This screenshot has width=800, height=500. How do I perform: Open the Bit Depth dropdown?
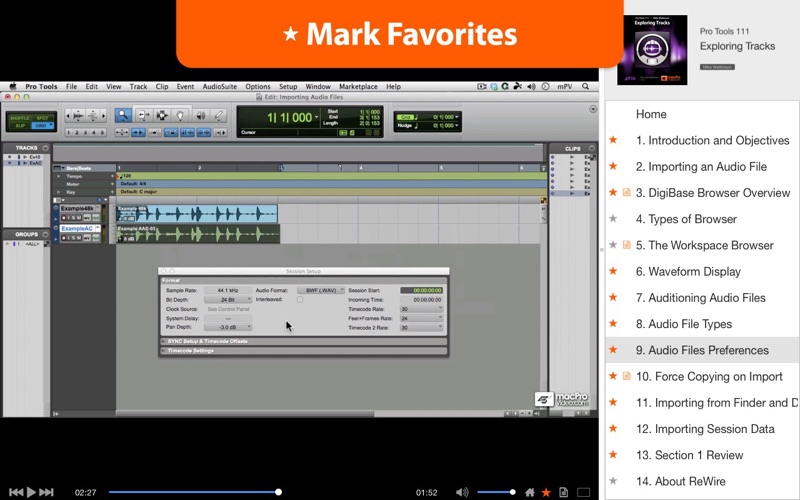tap(228, 299)
